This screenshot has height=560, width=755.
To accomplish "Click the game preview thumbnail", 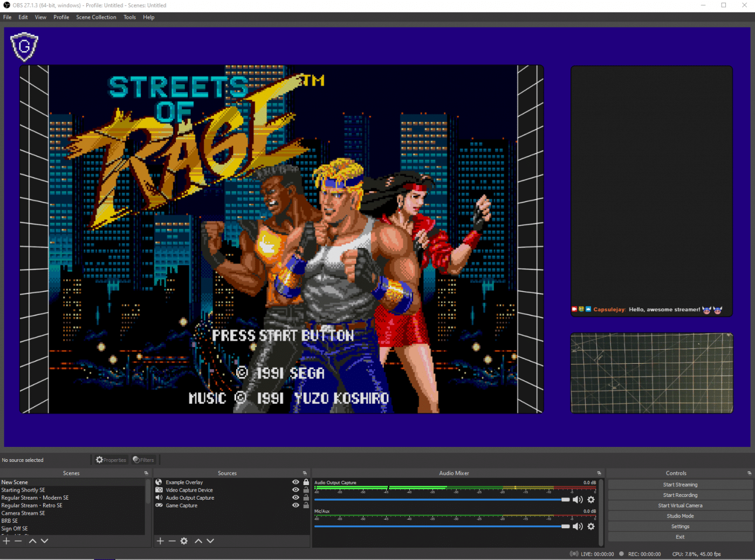I will pyautogui.click(x=282, y=239).
